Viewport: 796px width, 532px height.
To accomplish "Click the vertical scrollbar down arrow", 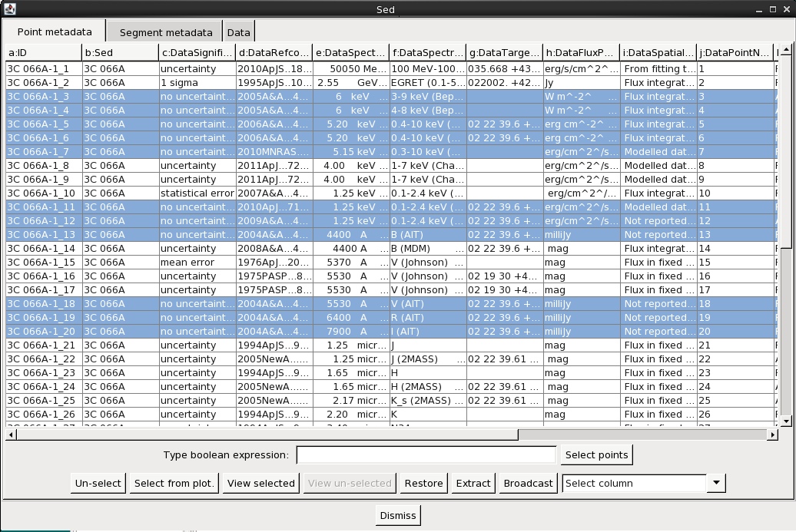I will click(x=786, y=421).
